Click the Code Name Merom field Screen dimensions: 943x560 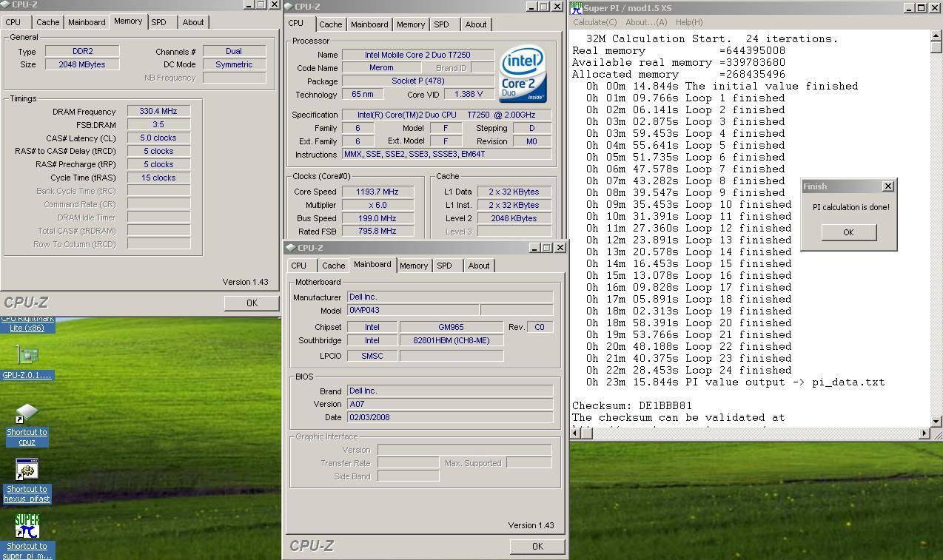pyautogui.click(x=381, y=68)
